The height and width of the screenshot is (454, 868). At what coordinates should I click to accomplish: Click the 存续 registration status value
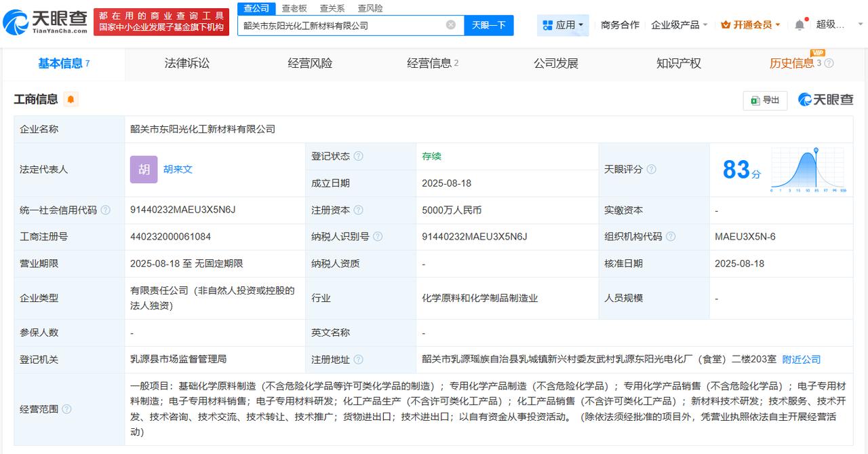[x=431, y=156]
